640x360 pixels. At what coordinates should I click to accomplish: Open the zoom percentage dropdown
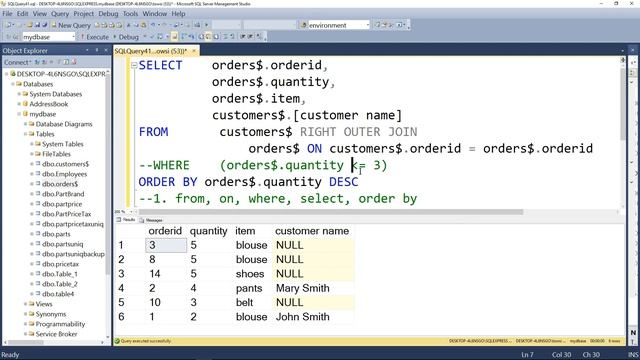(131, 211)
